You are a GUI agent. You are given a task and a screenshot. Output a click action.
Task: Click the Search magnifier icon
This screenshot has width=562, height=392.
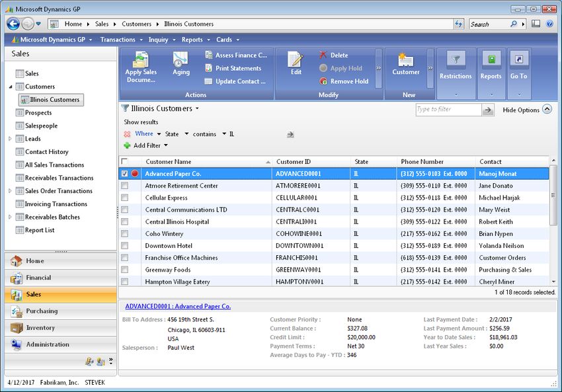point(513,24)
